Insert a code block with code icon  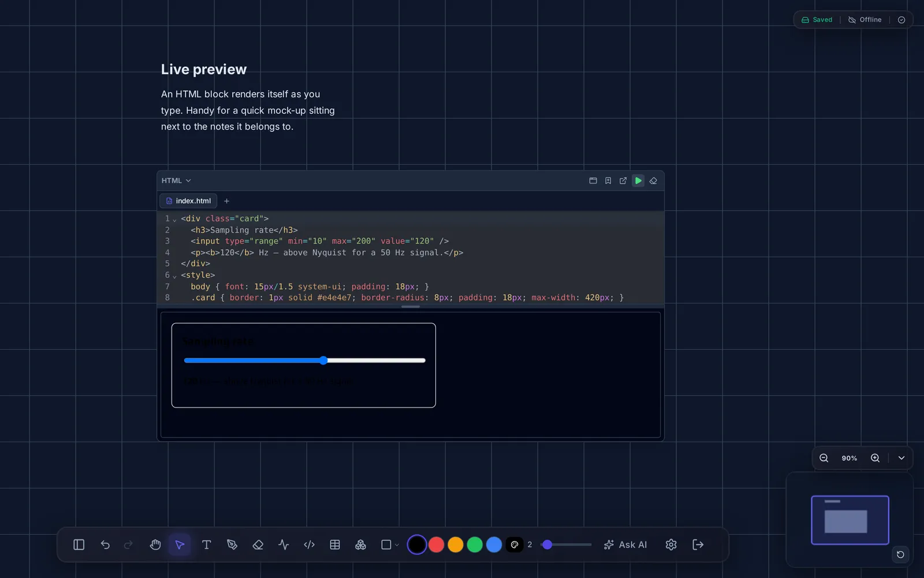coord(310,544)
